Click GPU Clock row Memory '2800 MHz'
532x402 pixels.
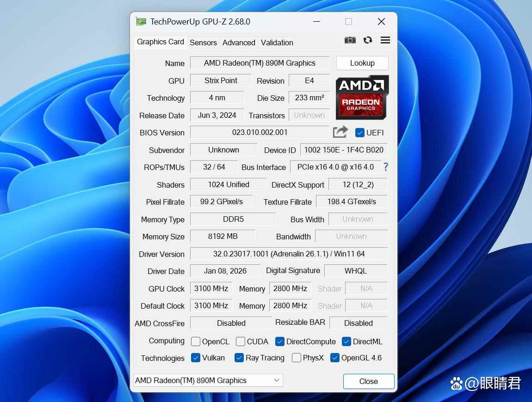(290, 288)
